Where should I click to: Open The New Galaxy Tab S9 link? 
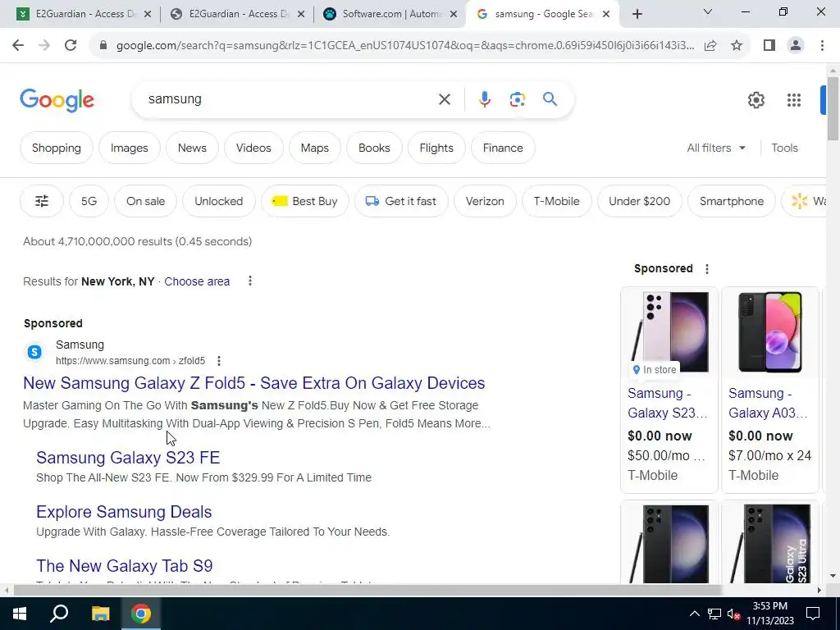click(125, 566)
